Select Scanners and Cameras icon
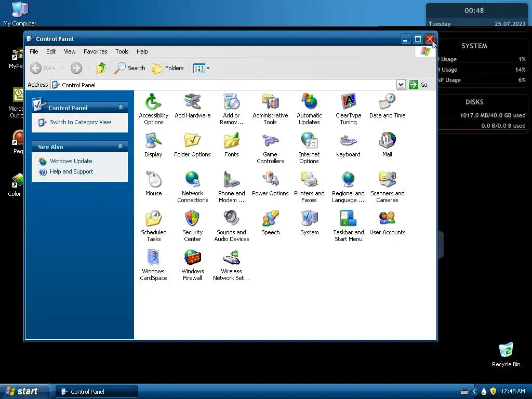The width and height of the screenshot is (532, 399). 387,179
